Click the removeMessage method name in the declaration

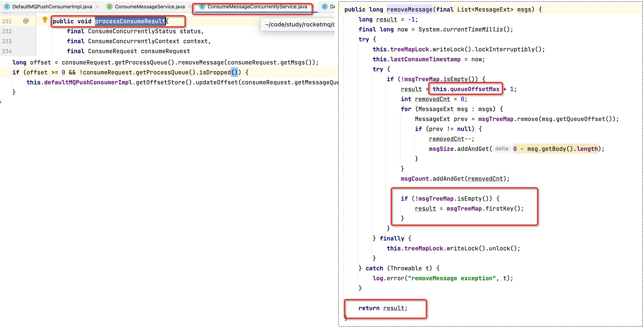409,10
